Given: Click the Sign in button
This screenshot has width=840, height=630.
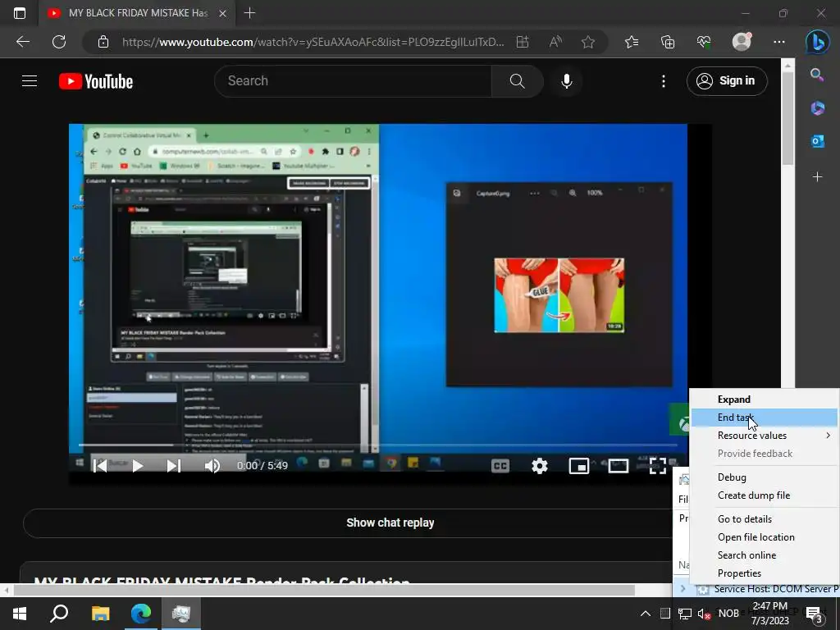Looking at the screenshot, I should coord(727,81).
